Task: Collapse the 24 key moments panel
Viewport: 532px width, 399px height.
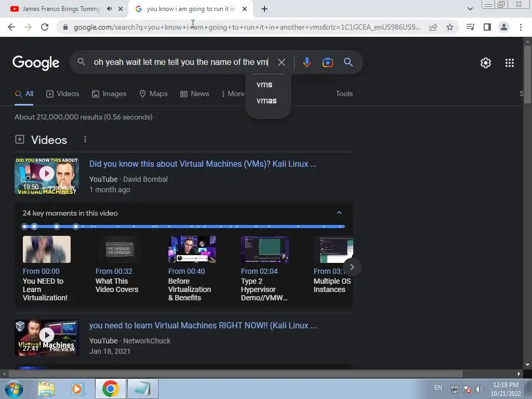Action: [x=339, y=212]
